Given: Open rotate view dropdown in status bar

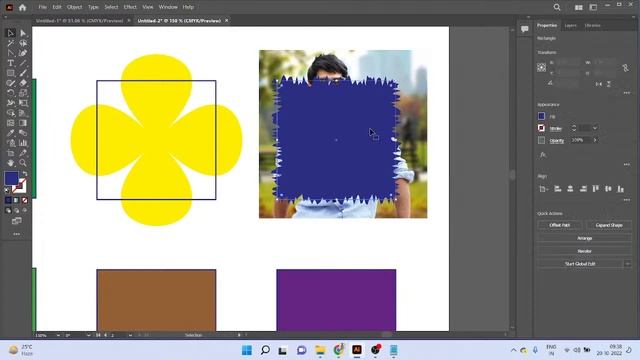Looking at the screenshot, I should [89, 335].
